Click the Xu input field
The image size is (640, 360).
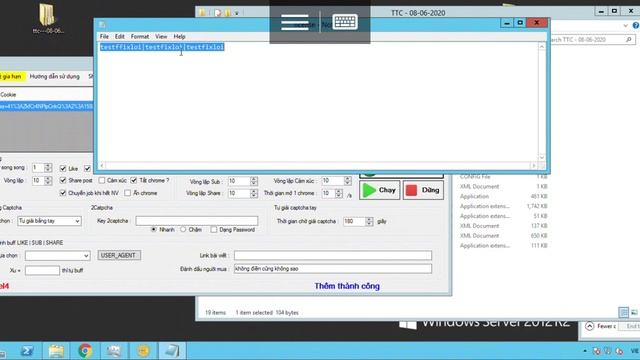(42, 270)
